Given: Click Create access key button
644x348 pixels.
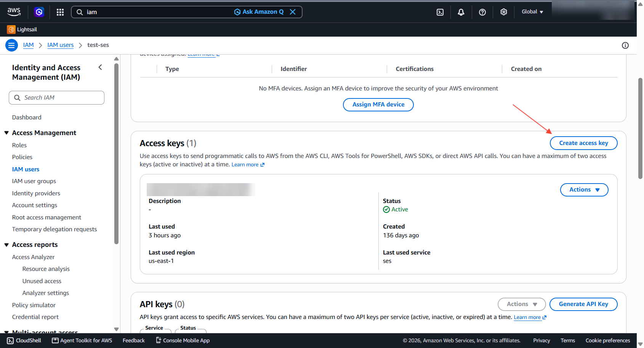Looking at the screenshot, I should click(583, 143).
